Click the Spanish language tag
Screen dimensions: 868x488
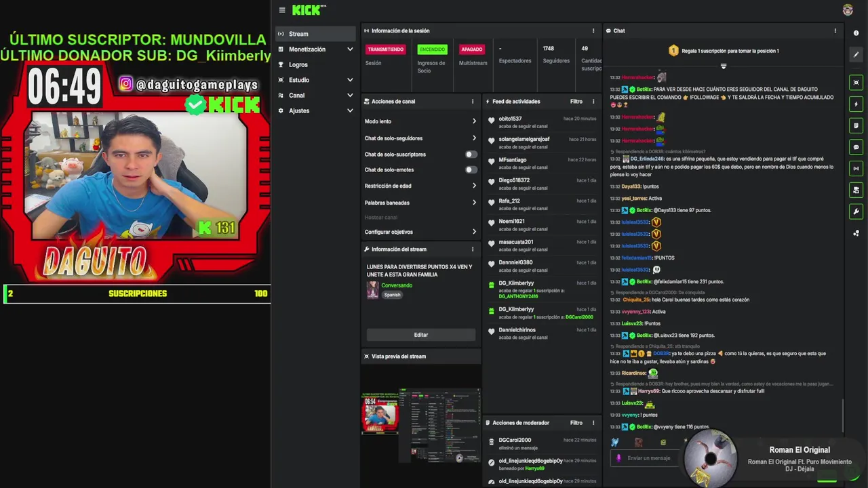pyautogui.click(x=392, y=295)
